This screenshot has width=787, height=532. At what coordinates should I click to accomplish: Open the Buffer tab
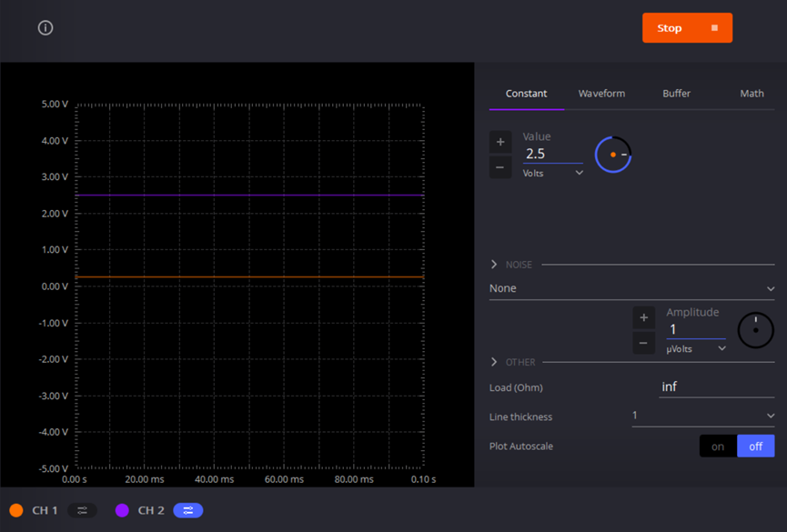[676, 94]
